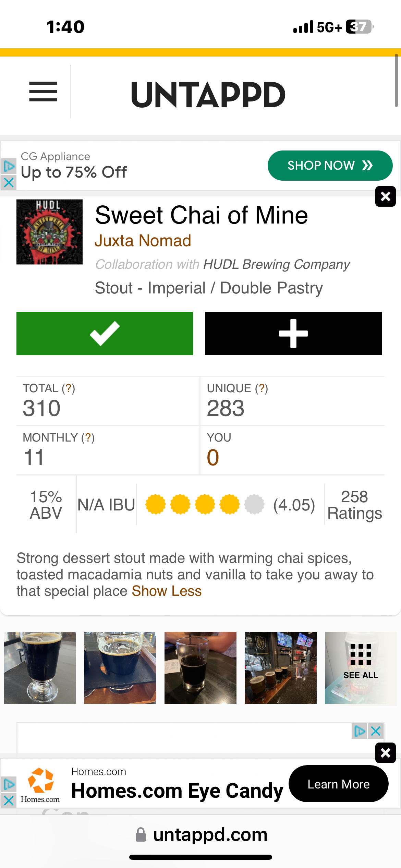Tap the black plus add-to-list button
Viewport: 401px width, 868px height.
[293, 333]
